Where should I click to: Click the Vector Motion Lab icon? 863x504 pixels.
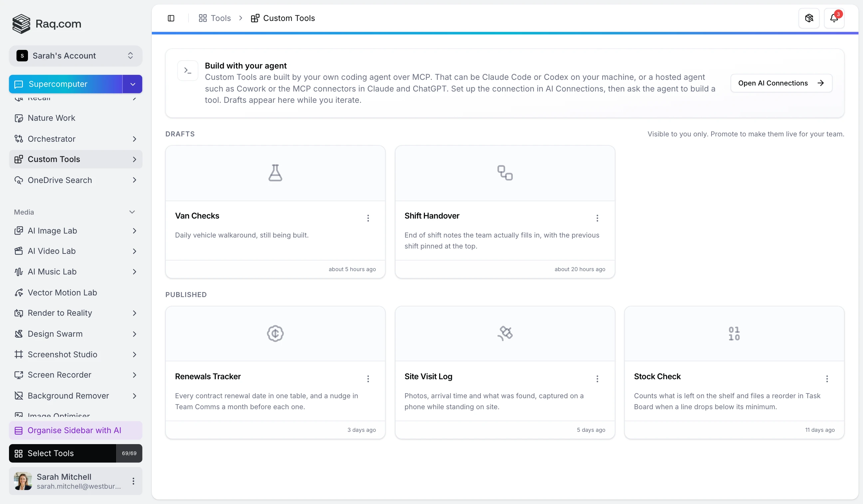19,292
